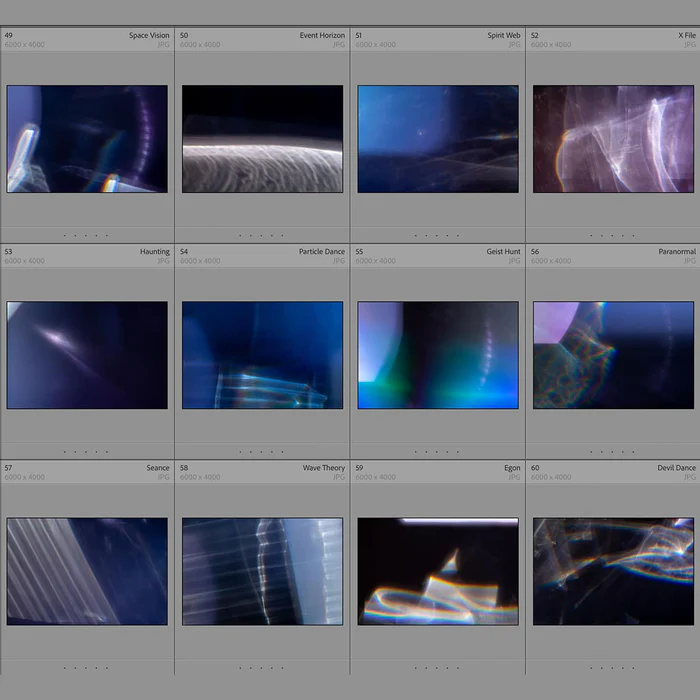The width and height of the screenshot is (700, 700).
Task: Click index number 55 in cell header
Action: click(x=359, y=252)
